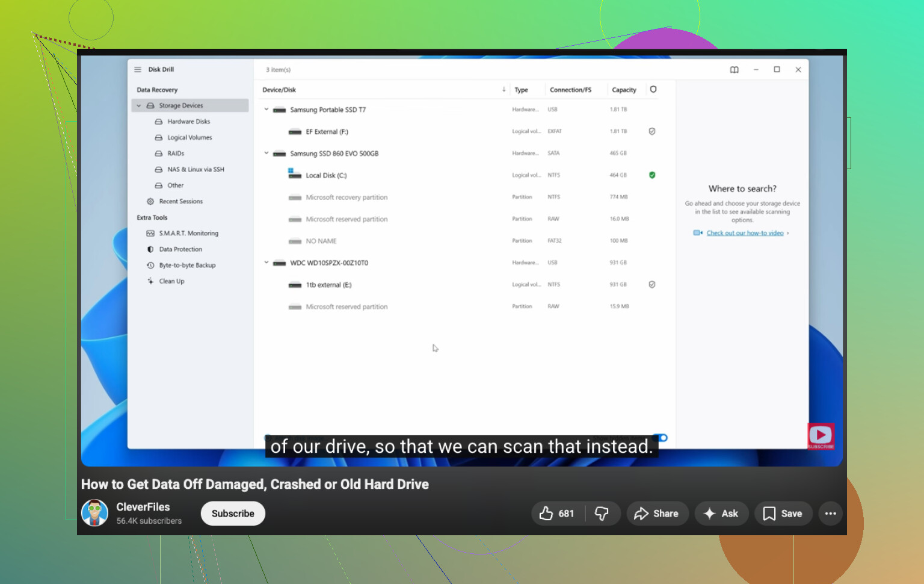Dislike this video
924x584 pixels.
click(x=602, y=514)
